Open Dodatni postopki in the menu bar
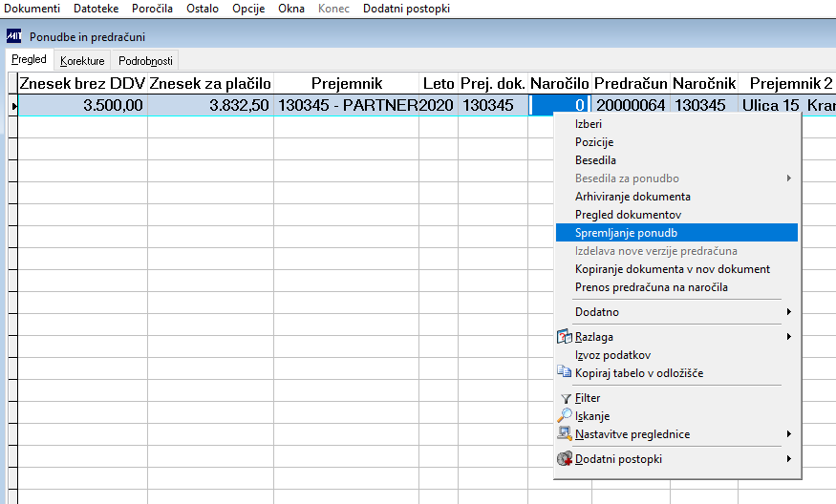The width and height of the screenshot is (836, 504). coord(406,9)
